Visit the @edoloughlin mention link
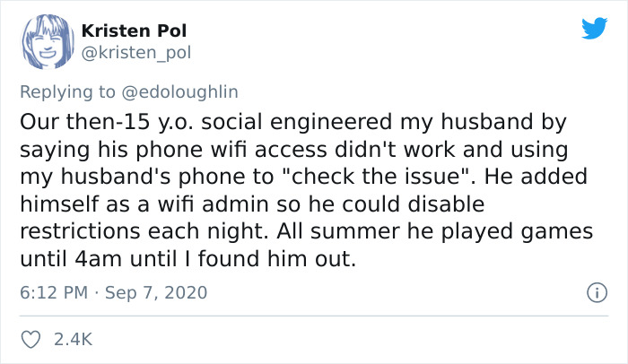This screenshot has width=628, height=364. (x=179, y=91)
